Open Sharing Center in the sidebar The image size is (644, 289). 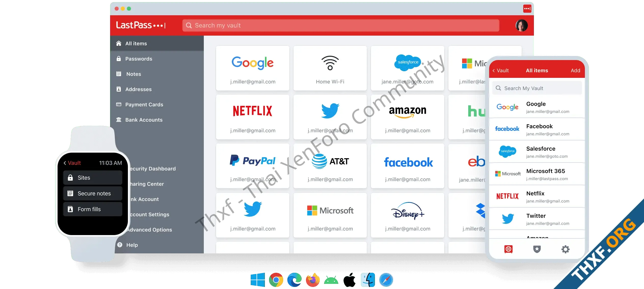(x=147, y=184)
